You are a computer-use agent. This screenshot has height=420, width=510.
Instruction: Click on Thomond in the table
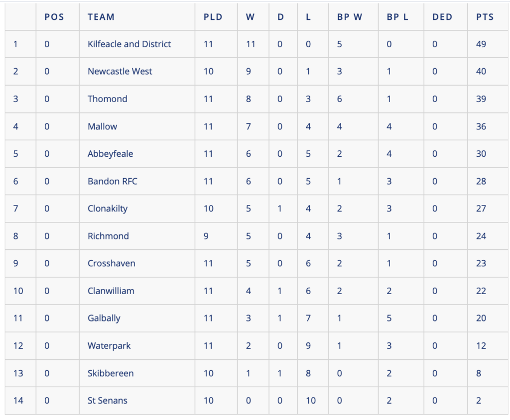[x=107, y=99]
